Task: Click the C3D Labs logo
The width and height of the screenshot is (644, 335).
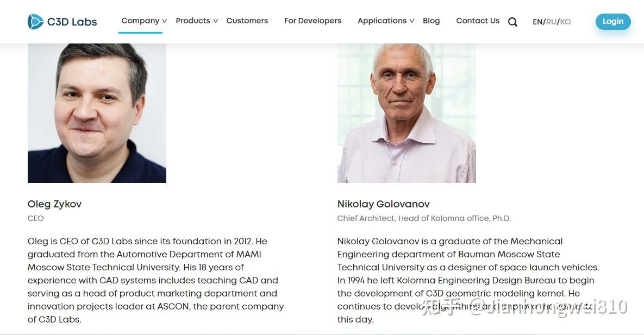Action: coord(62,21)
